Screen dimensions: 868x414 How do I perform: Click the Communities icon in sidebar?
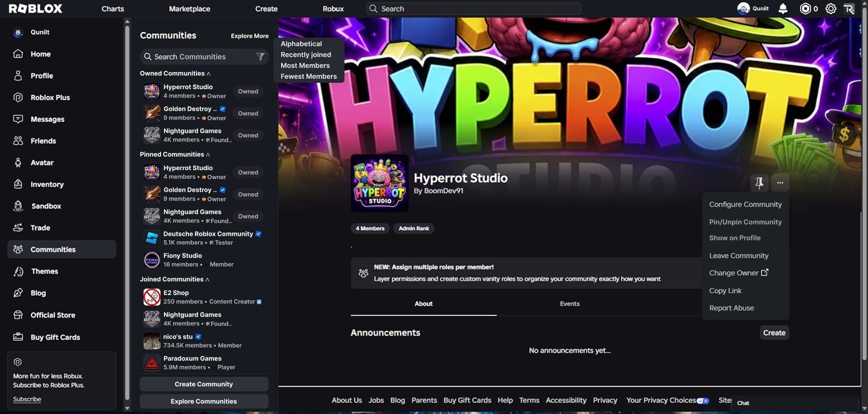click(18, 249)
